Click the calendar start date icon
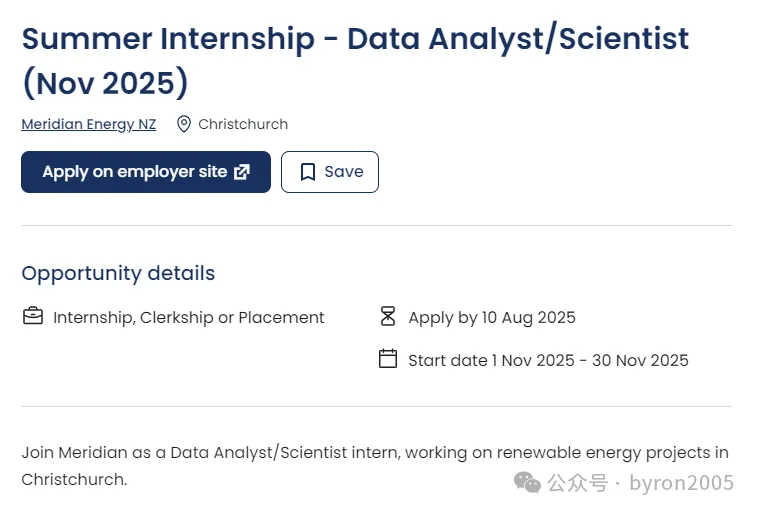This screenshot has width=758, height=513. point(388,359)
